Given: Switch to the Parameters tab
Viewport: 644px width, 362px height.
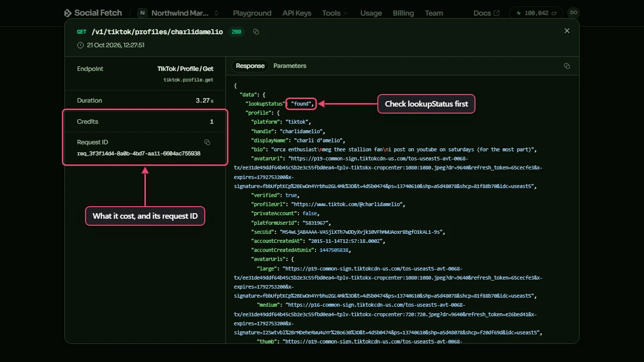Looking at the screenshot, I should [x=290, y=66].
